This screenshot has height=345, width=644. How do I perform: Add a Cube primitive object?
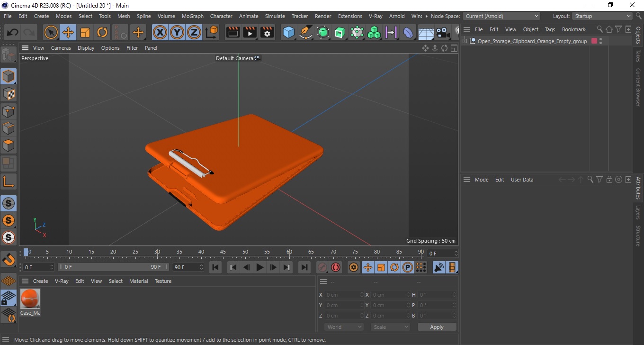pos(289,32)
